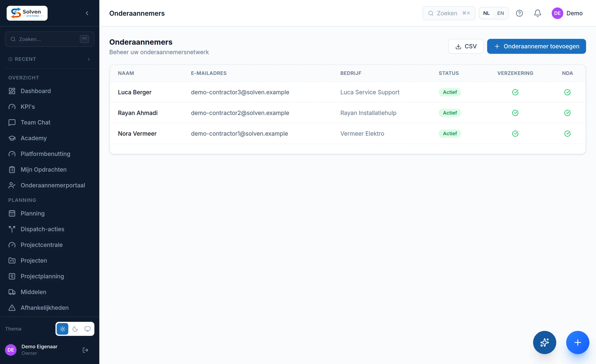The height and width of the screenshot is (364, 596).
Task: Open the Nora Vermeer row
Action: click(x=348, y=133)
